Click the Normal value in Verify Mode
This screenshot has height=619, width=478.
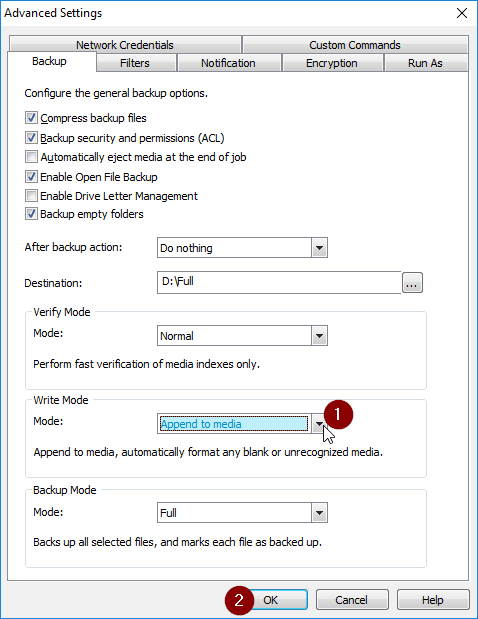coord(234,336)
